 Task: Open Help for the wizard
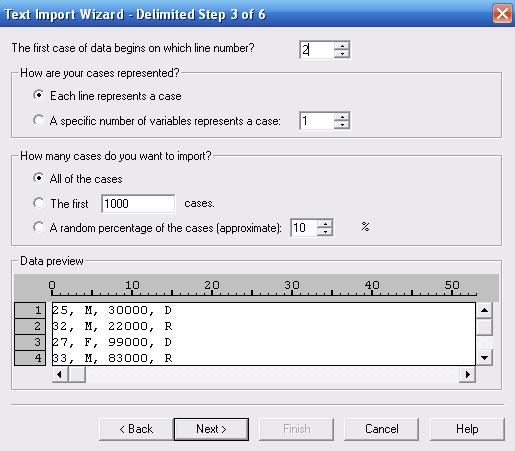467,429
